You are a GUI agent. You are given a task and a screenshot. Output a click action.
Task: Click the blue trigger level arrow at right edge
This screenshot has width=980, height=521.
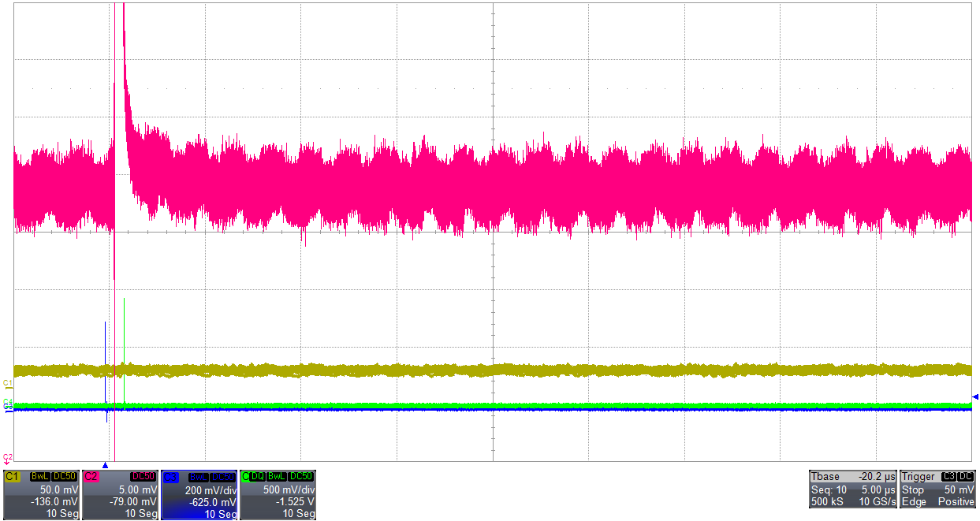[975, 396]
